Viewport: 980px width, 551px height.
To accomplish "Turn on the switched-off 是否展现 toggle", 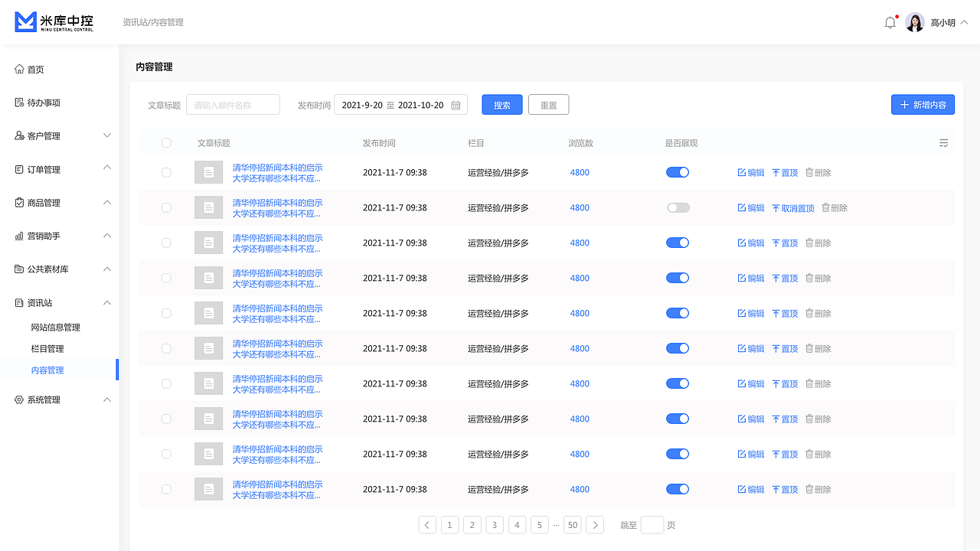I will [x=678, y=207].
